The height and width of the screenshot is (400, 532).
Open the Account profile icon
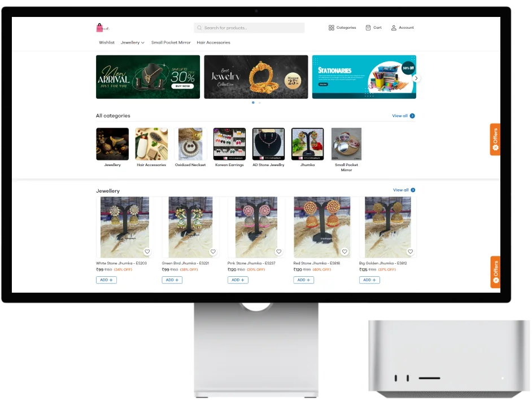pos(394,28)
